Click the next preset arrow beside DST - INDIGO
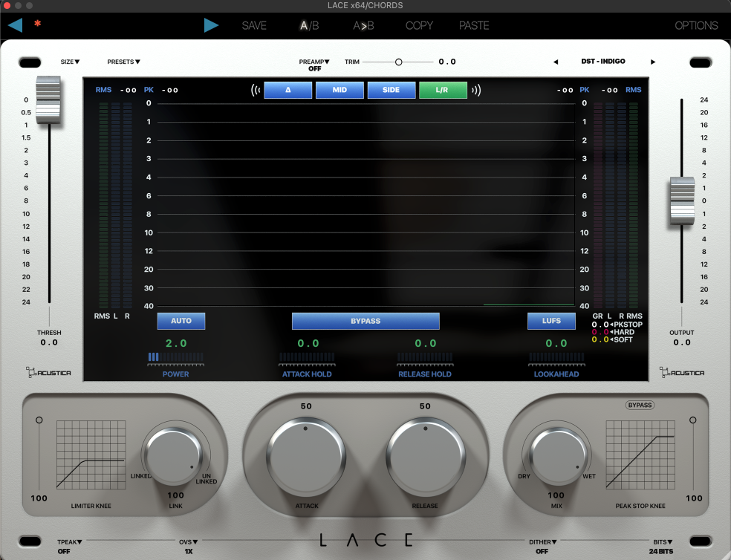 652,62
